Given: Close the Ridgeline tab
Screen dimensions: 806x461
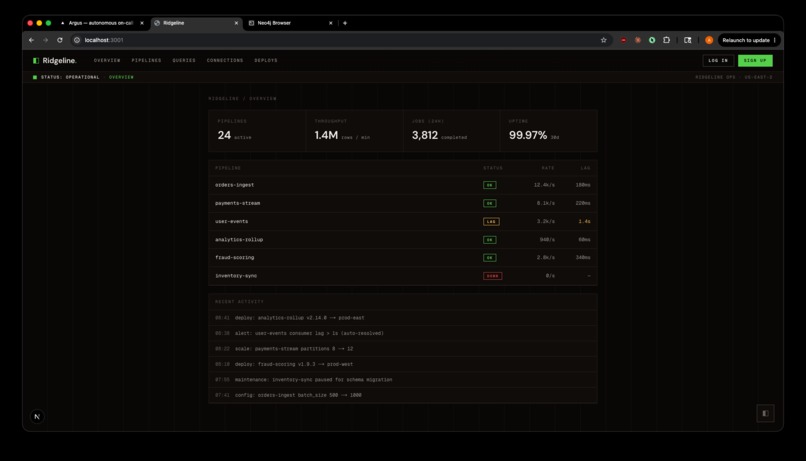Looking at the screenshot, I should pyautogui.click(x=236, y=23).
